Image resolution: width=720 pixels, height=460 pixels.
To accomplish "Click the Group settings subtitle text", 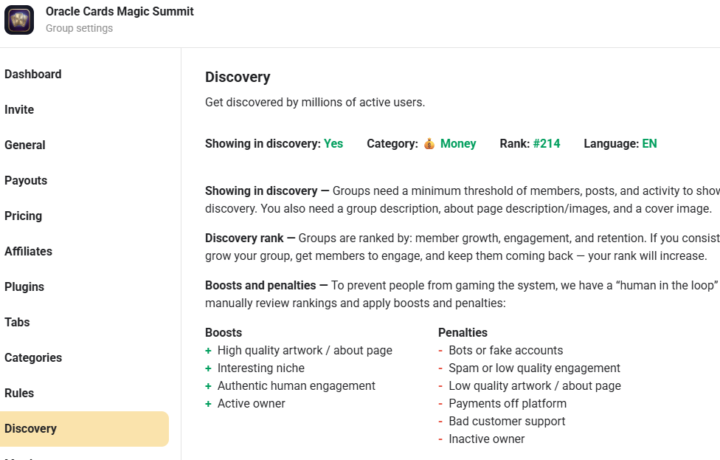I will pyautogui.click(x=79, y=29).
